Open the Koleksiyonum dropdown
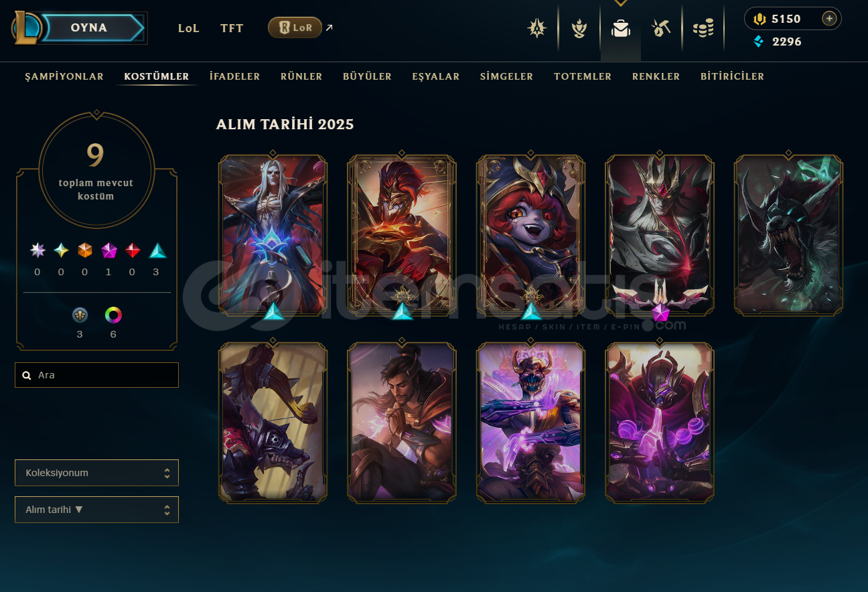The height and width of the screenshot is (592, 868). pyautogui.click(x=96, y=473)
